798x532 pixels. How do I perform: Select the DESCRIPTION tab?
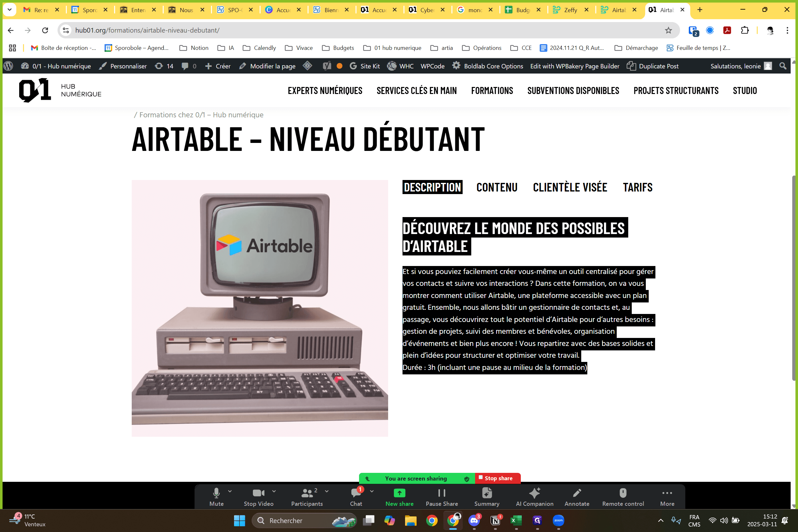[x=432, y=187]
